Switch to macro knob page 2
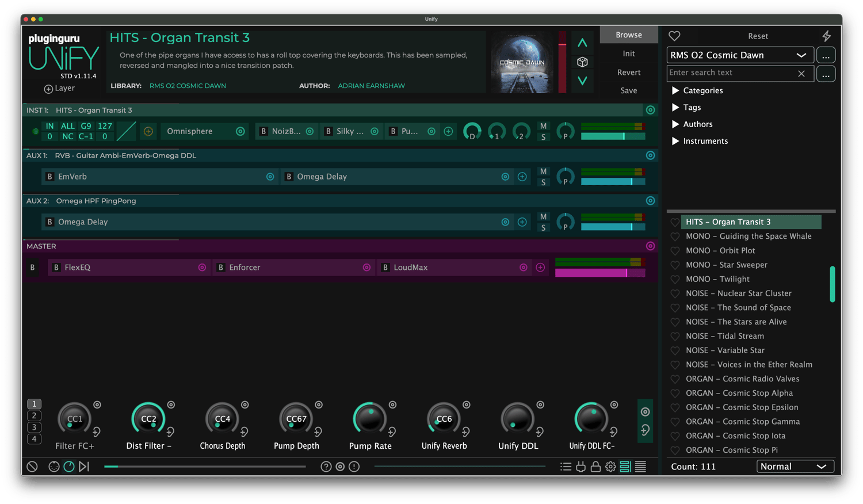The image size is (863, 504). 34,415
